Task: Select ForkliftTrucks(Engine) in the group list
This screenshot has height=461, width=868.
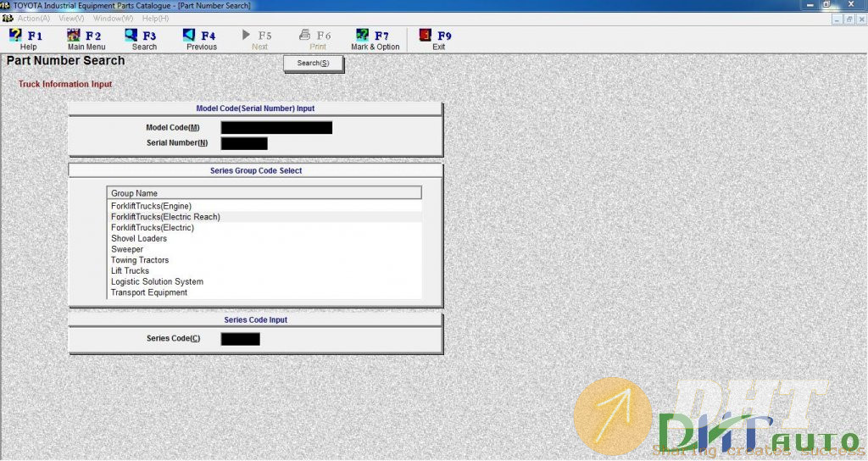Action: 264,206
